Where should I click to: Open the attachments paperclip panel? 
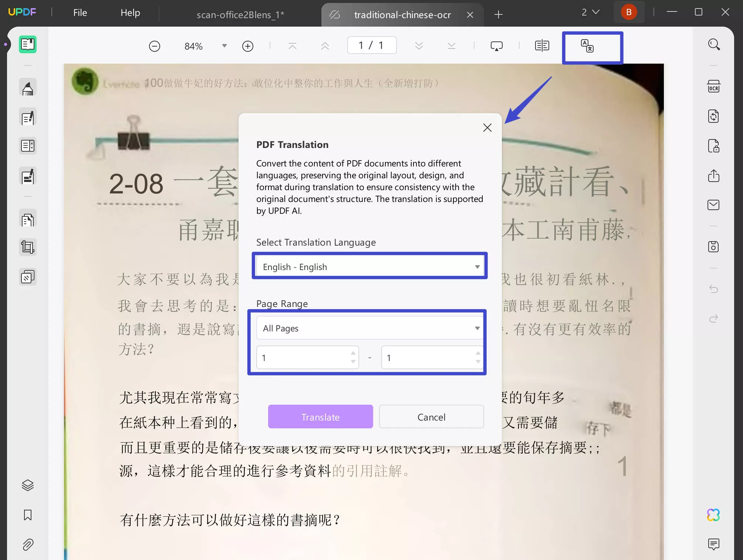28,544
